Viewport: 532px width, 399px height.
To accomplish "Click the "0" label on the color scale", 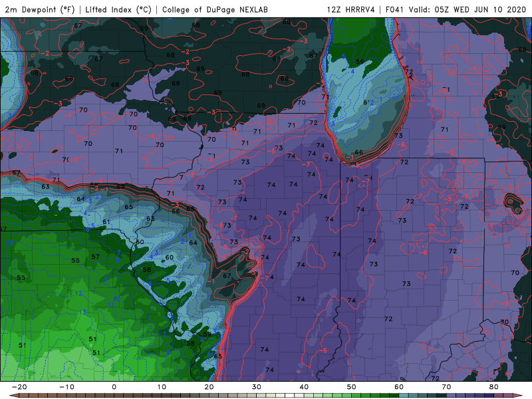I will 114,387.
